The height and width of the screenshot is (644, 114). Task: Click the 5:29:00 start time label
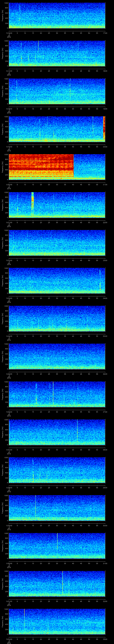coord(9,525)
